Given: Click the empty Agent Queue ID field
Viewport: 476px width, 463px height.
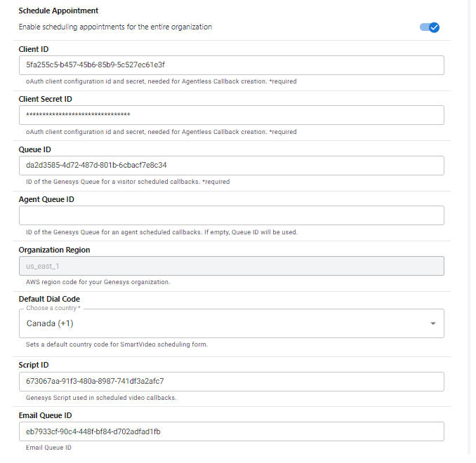Looking at the screenshot, I should coord(231,215).
